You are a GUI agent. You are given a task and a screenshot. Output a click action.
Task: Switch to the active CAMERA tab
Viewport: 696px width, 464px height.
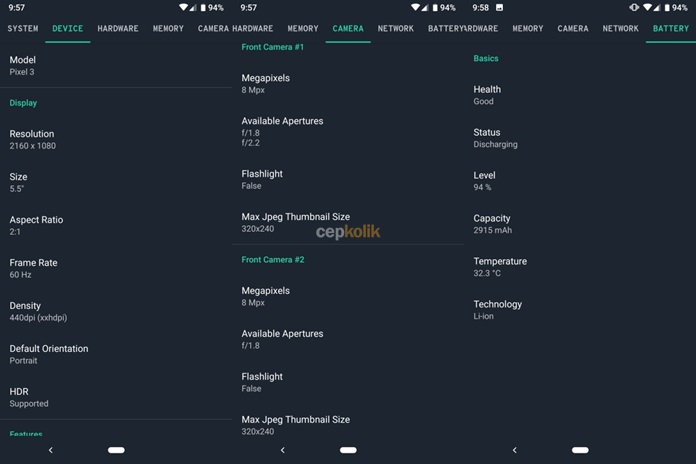pos(348,28)
